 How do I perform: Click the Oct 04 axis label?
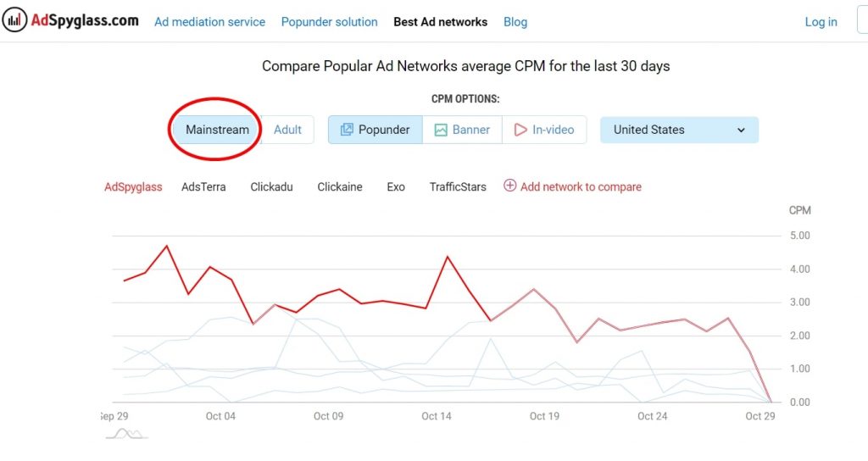tap(220, 416)
